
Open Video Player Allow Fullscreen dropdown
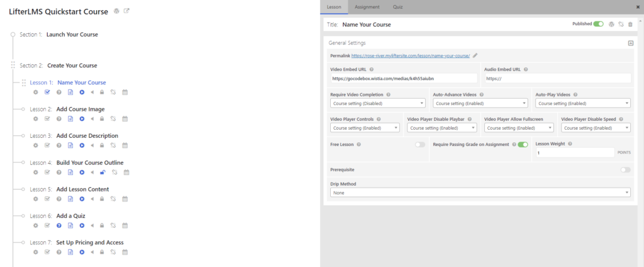point(519,128)
